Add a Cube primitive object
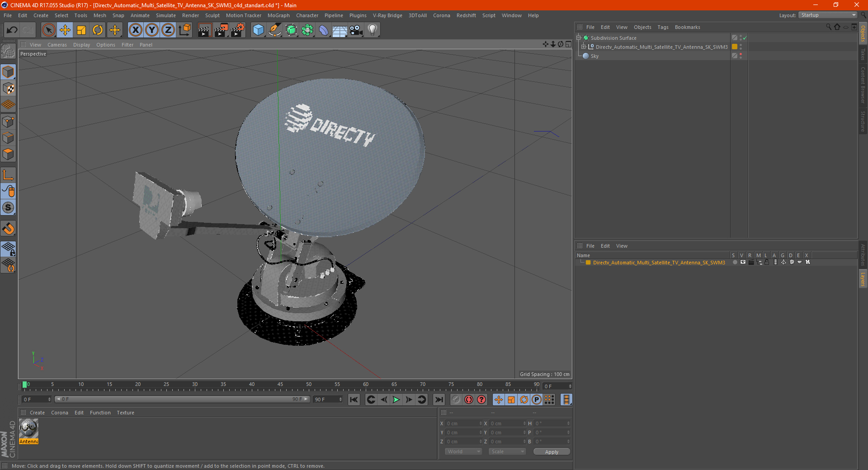This screenshot has height=470, width=868. click(x=258, y=30)
